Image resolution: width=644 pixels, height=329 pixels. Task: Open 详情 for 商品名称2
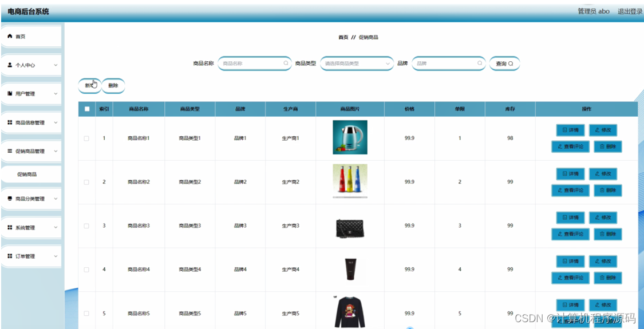coord(571,174)
